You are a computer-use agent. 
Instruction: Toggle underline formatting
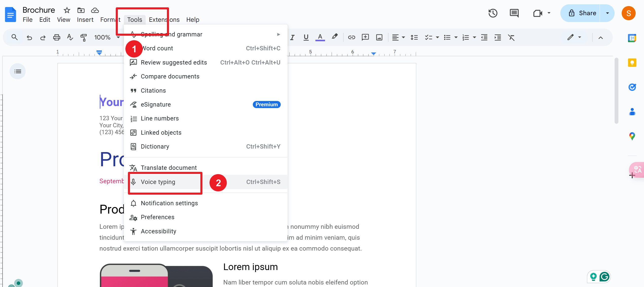click(x=306, y=37)
